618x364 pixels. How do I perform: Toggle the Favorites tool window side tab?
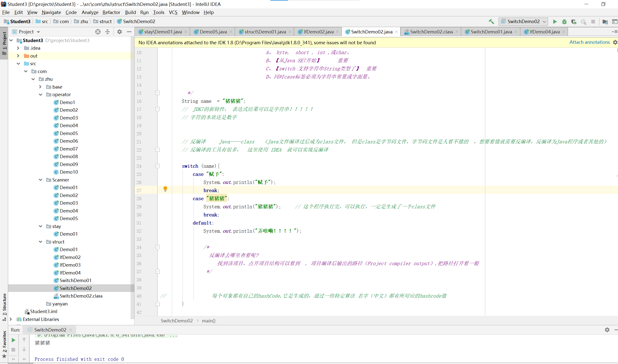click(4, 342)
